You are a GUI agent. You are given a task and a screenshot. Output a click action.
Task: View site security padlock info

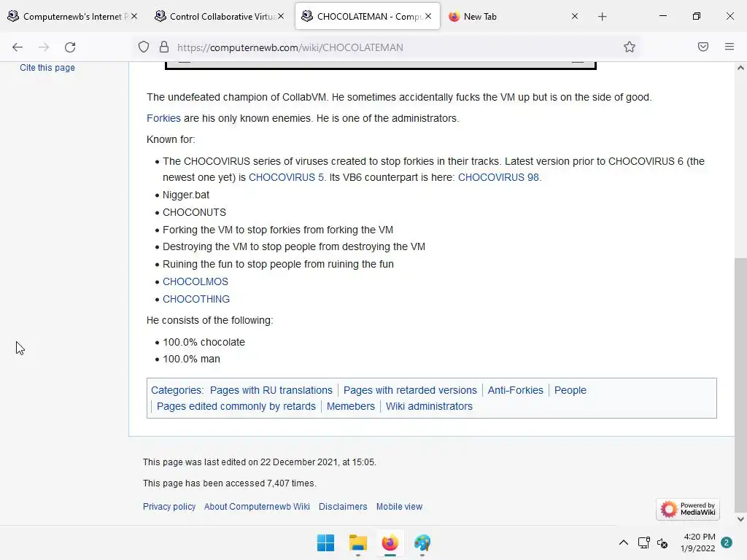pos(164,47)
